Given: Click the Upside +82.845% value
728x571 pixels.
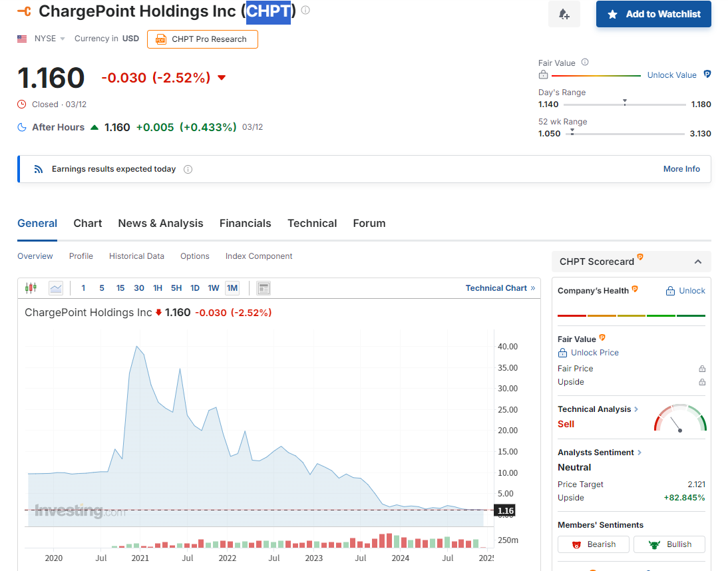Looking at the screenshot, I should tap(684, 498).
